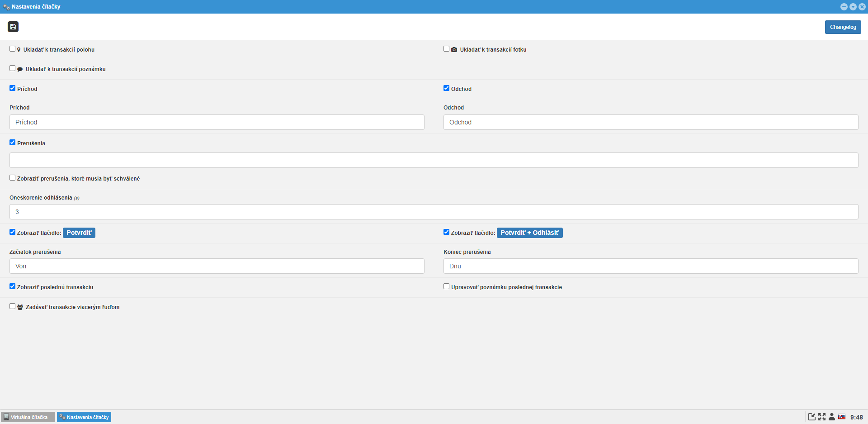This screenshot has height=424, width=868.
Task: Focus the Koniec prerušenia field
Action: click(651, 266)
